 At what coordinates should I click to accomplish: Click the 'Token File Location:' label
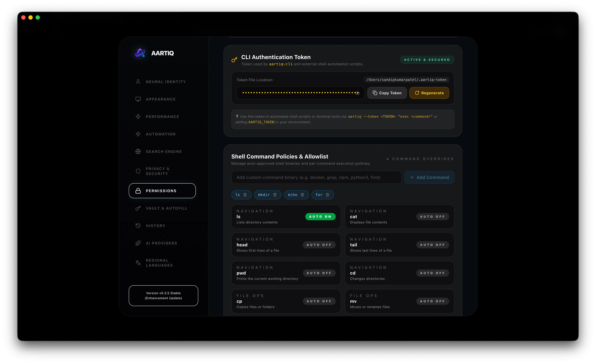(255, 80)
